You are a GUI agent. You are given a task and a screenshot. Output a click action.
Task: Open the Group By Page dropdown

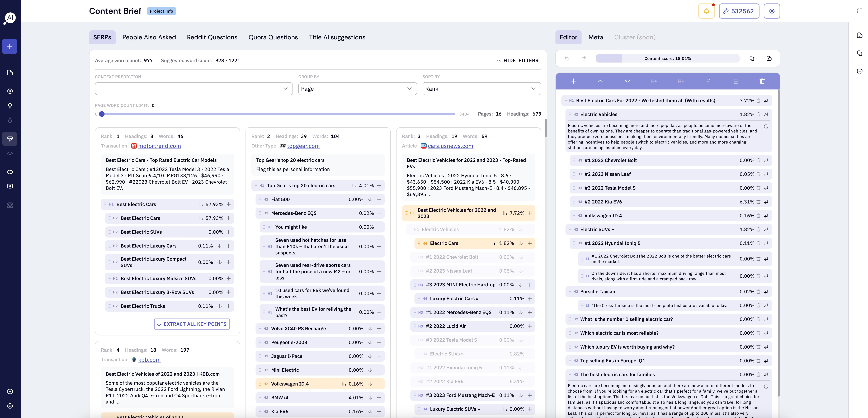point(357,89)
